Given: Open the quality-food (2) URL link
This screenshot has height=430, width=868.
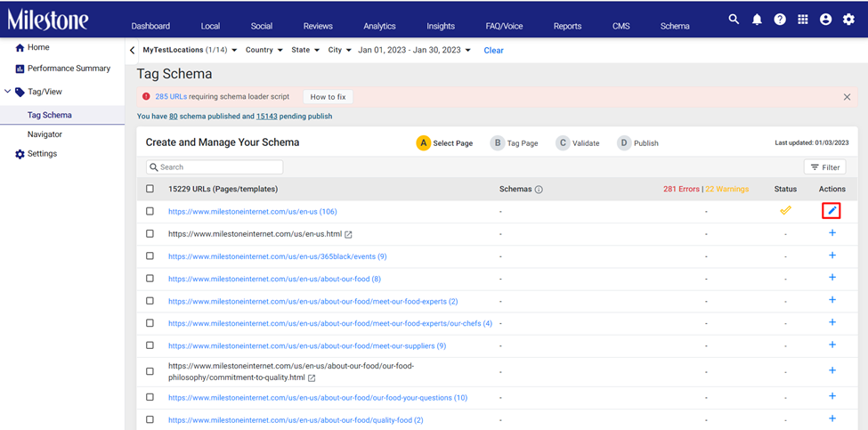Looking at the screenshot, I should point(296,420).
